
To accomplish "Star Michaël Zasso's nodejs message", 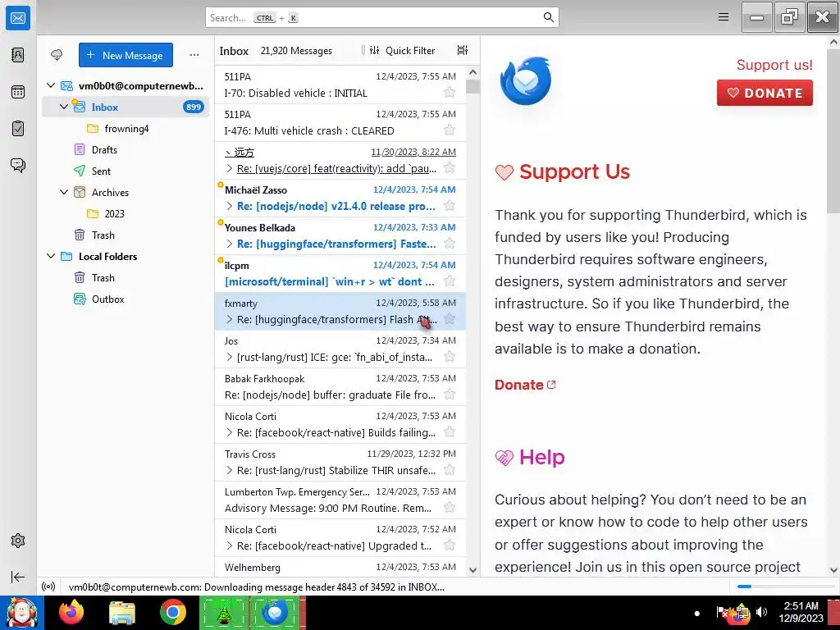I will tap(450, 206).
